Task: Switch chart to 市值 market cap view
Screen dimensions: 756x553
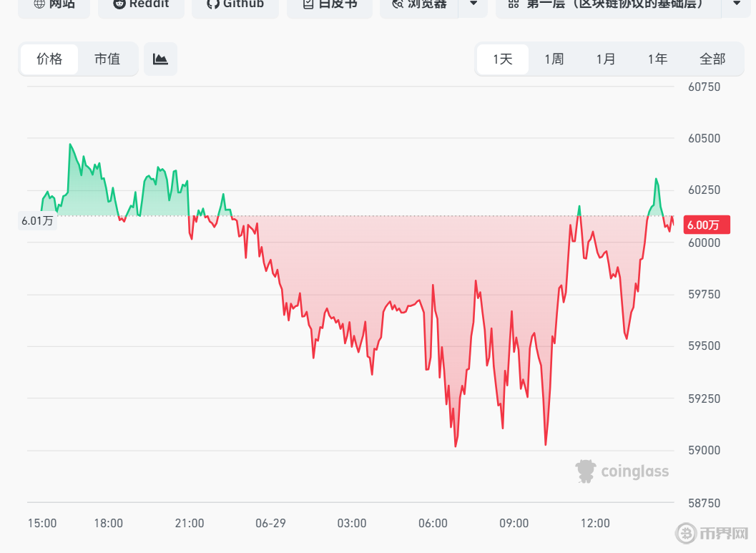Action: pos(107,59)
